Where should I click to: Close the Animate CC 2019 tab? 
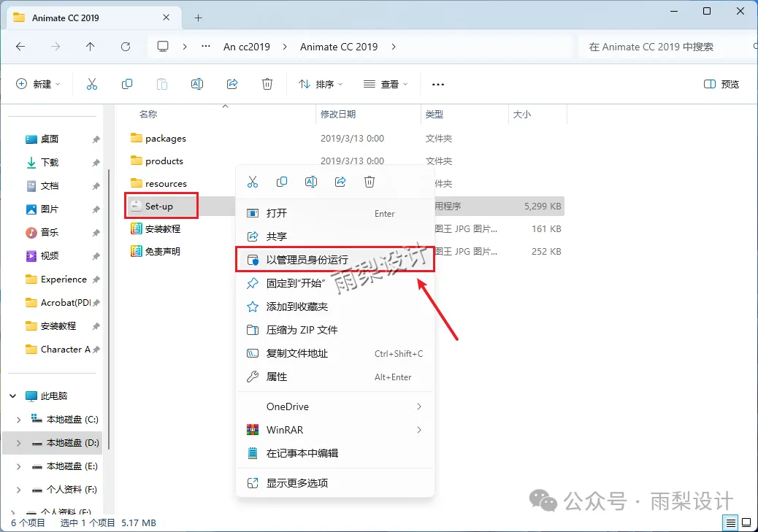point(166,18)
